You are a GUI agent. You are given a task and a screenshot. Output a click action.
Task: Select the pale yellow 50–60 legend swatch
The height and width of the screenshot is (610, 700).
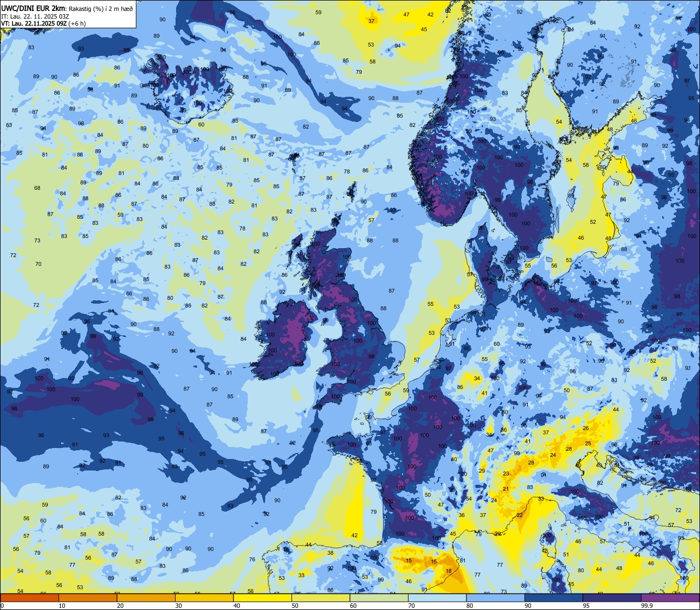(x=320, y=598)
